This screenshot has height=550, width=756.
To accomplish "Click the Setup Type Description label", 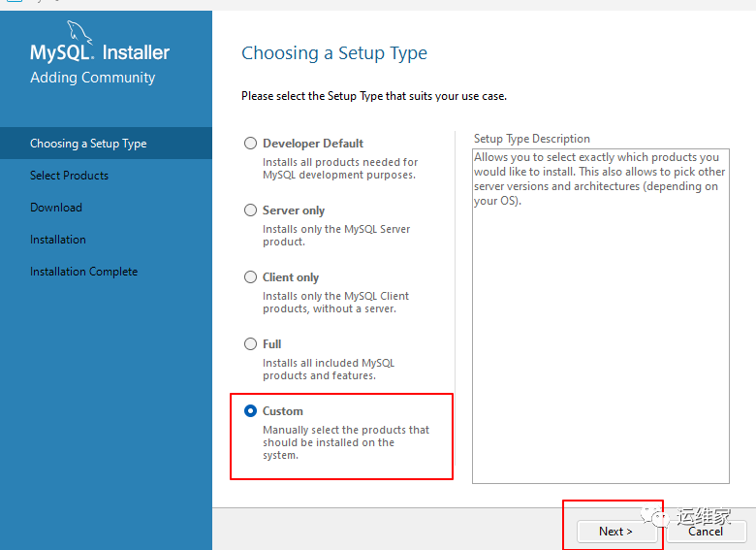I will (531, 139).
